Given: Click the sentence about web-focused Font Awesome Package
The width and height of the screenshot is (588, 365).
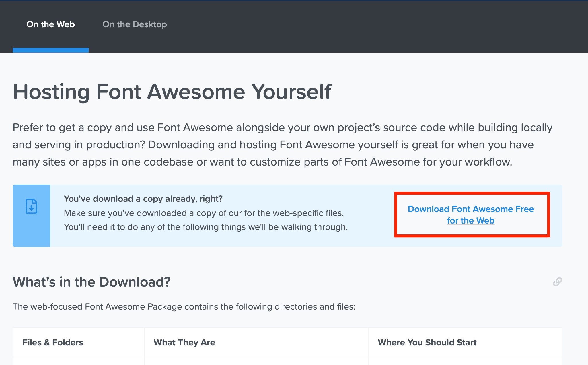Looking at the screenshot, I should coord(184,306).
